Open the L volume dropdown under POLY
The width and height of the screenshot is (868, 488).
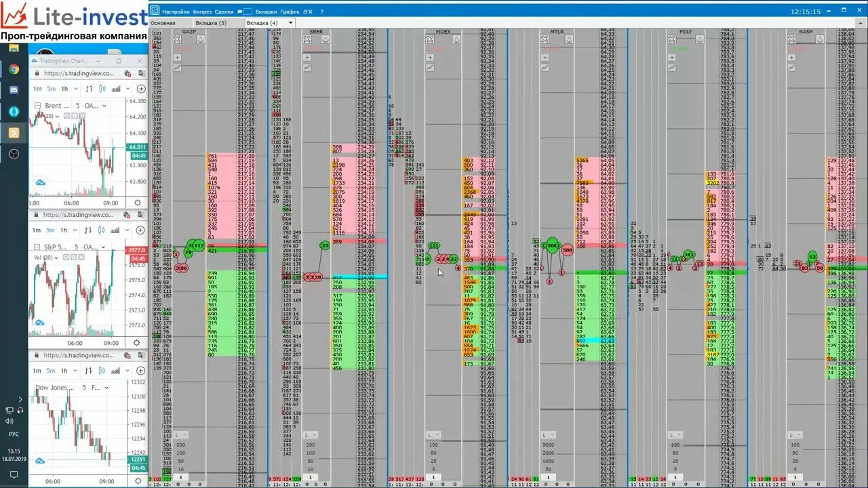tap(675, 434)
